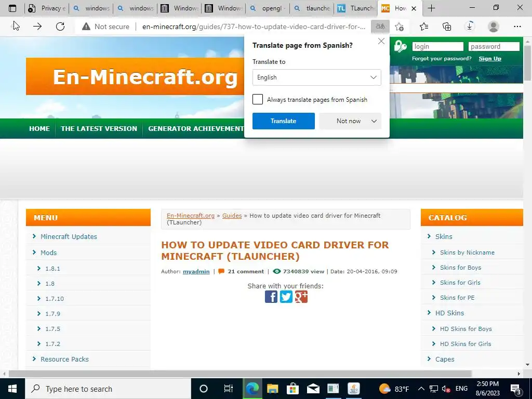This screenshot has height=399, width=532.
Task: Open the translate icon in address bar
Action: 380,26
